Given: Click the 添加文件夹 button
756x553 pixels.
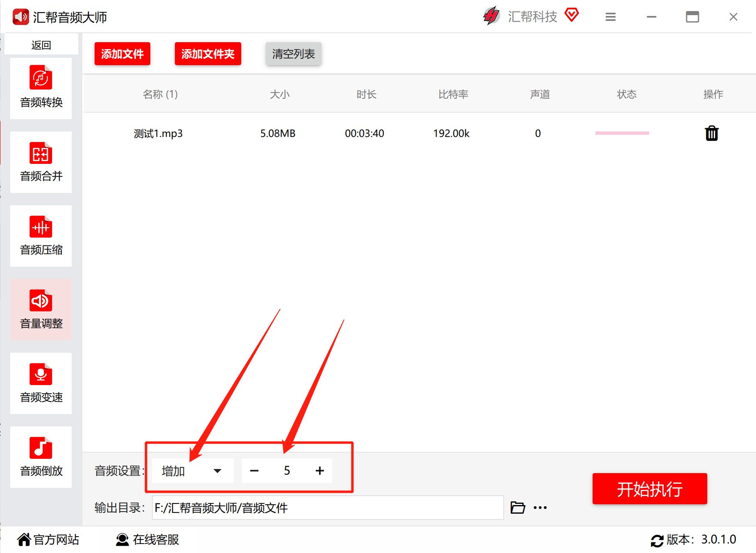Looking at the screenshot, I should coord(208,54).
